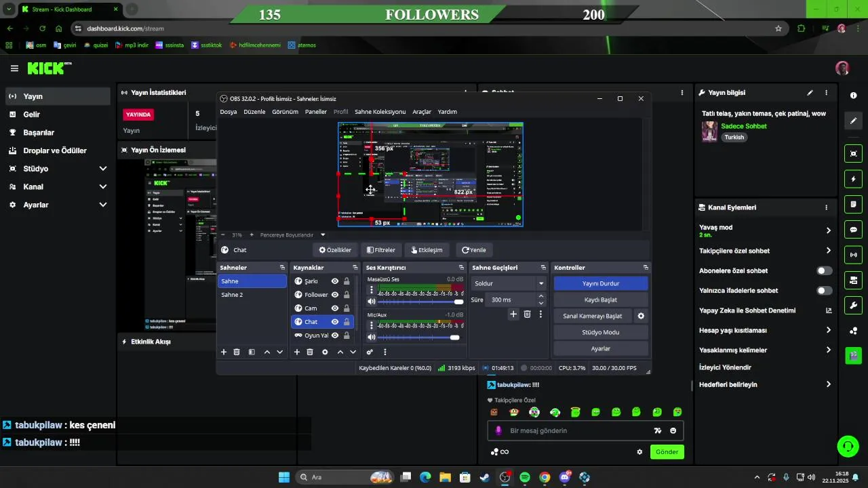Open user profile avatar on Kick
The height and width of the screenshot is (488, 868).
(842, 68)
